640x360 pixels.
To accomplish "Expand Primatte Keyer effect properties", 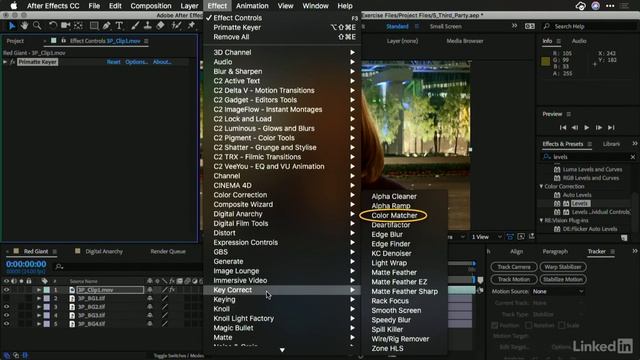I will point(5,62).
